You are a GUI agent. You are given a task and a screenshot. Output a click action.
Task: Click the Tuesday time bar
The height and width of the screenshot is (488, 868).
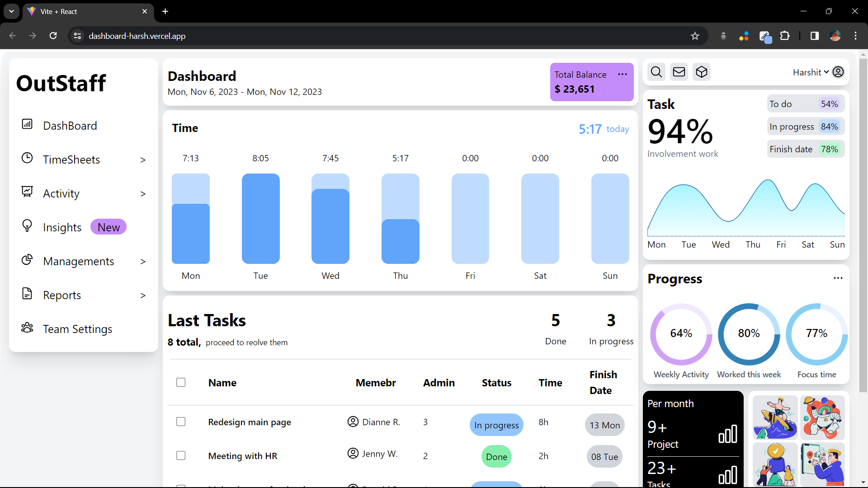pos(260,219)
